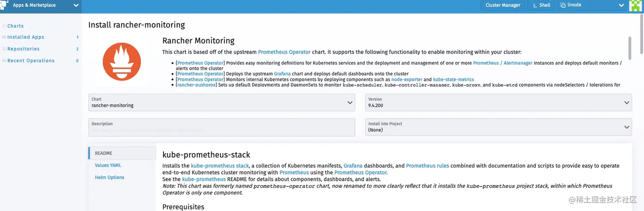Click the Installed Apps folder icon
The width and height of the screenshot is (644, 211).
tap(4, 37)
